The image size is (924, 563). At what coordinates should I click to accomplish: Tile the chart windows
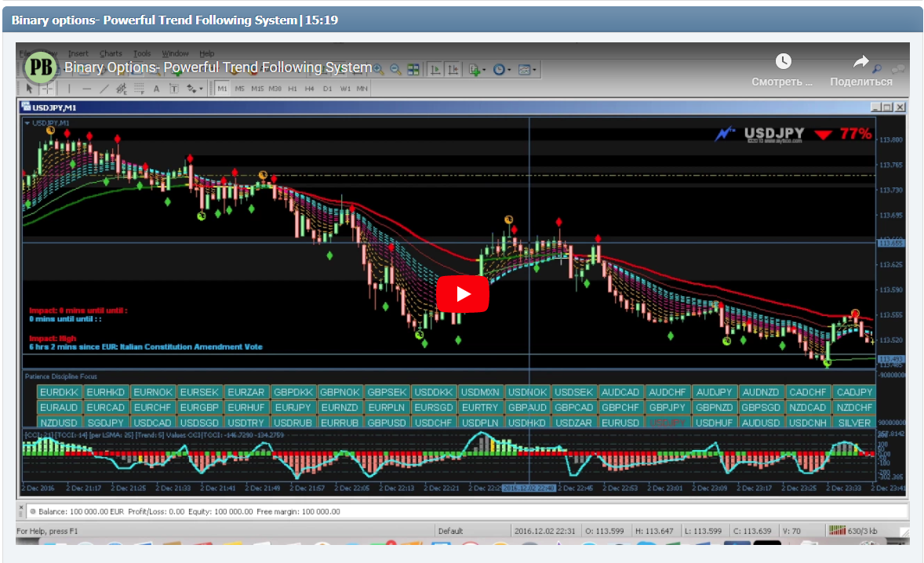[414, 67]
